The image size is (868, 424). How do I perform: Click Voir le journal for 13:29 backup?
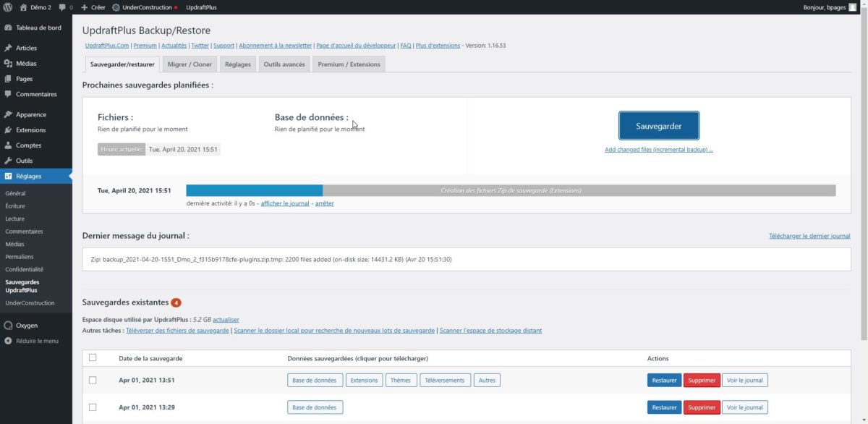[x=745, y=407]
